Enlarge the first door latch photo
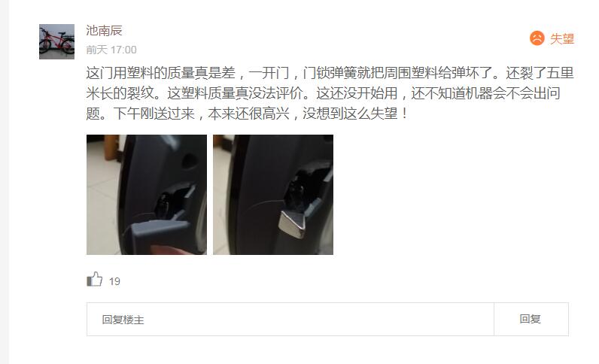 coord(147,195)
